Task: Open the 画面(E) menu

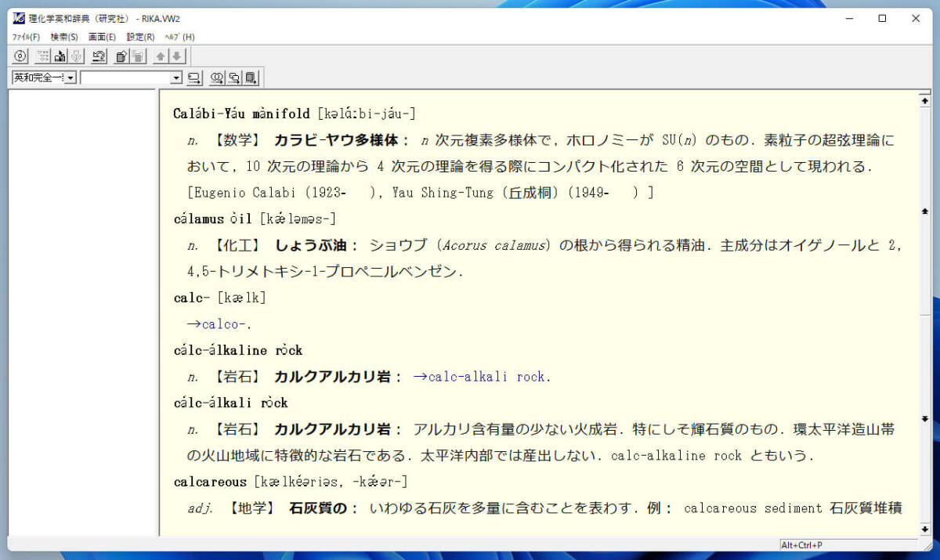Action: 102,37
